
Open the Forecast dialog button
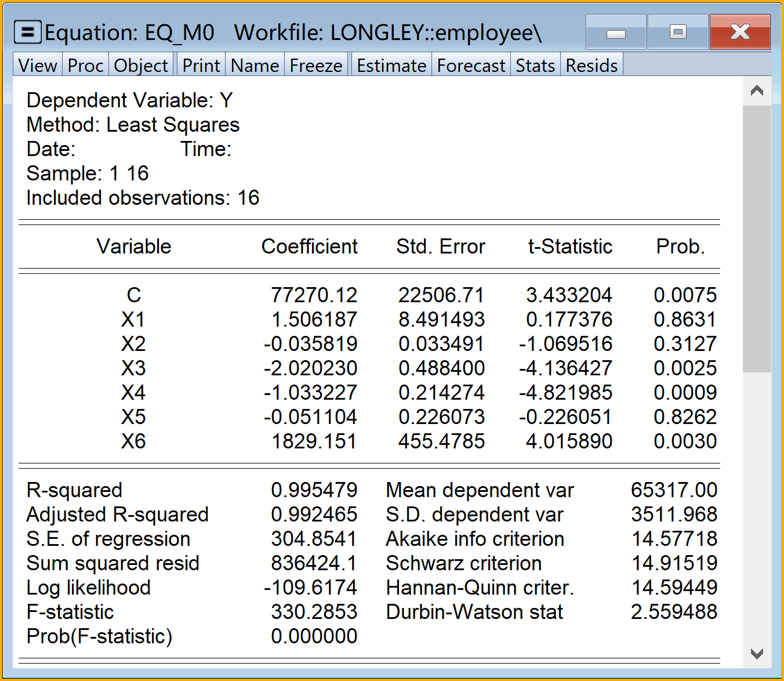[471, 66]
